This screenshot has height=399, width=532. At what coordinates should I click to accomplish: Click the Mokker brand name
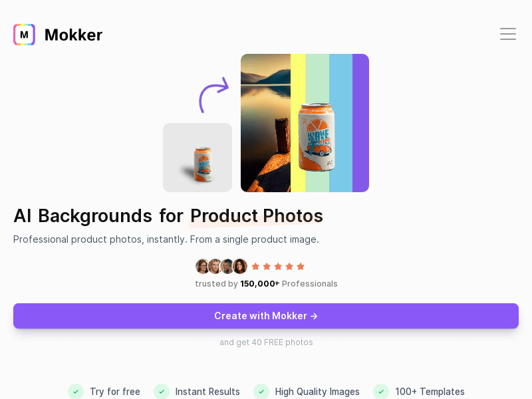click(73, 35)
